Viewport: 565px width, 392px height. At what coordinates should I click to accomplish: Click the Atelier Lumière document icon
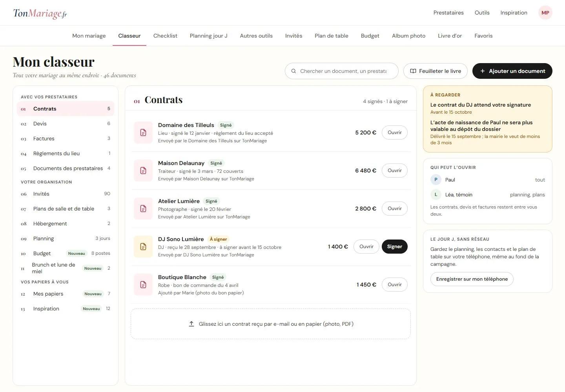click(x=143, y=209)
